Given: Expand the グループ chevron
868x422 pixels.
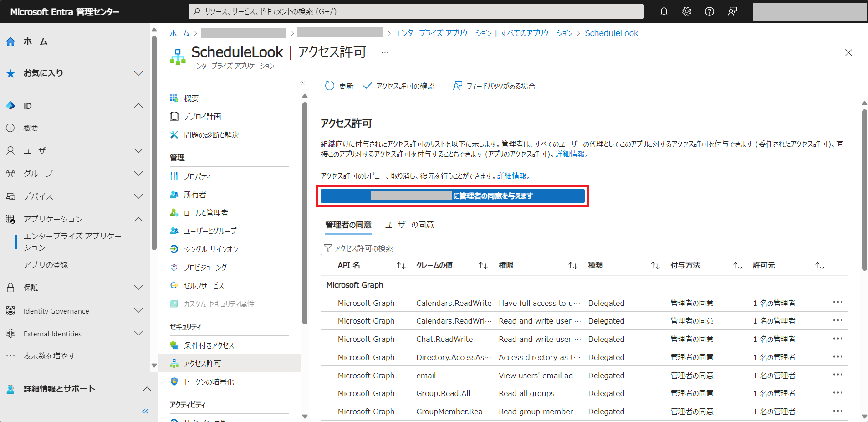Looking at the screenshot, I should click(138, 174).
